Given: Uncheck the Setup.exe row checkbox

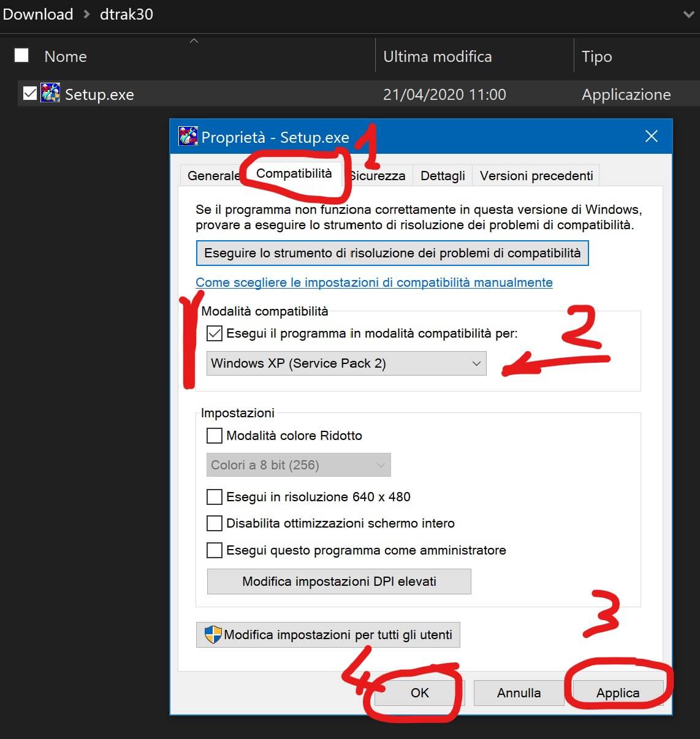Looking at the screenshot, I should (29, 94).
